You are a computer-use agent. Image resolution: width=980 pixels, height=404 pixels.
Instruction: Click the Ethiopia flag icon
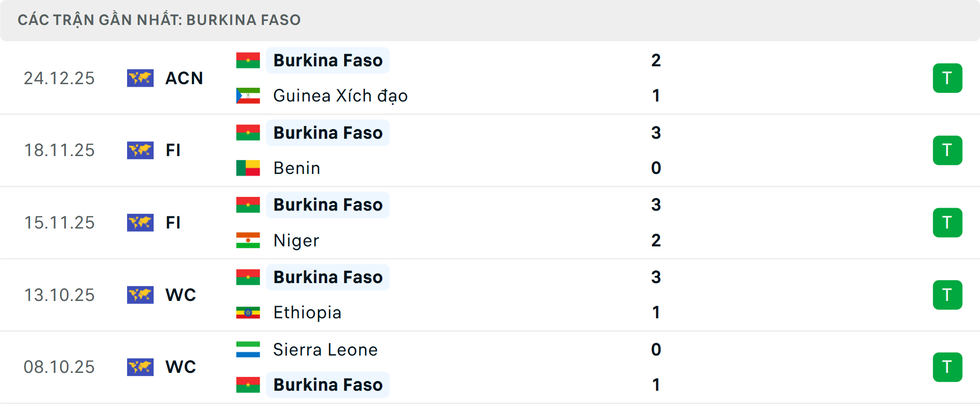coord(248,313)
